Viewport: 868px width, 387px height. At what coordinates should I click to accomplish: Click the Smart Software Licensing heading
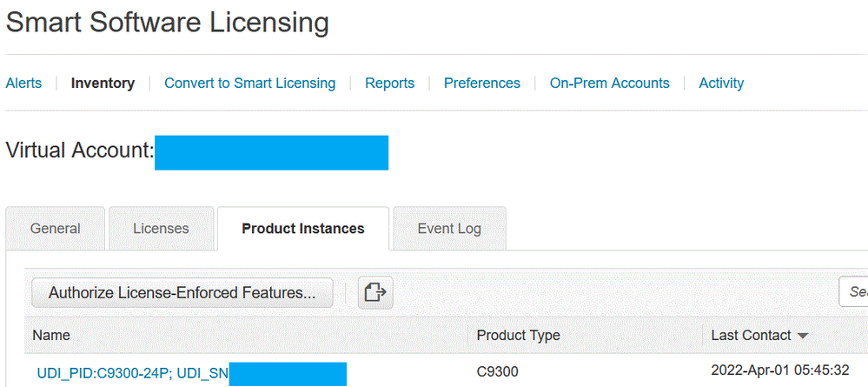[x=167, y=23]
